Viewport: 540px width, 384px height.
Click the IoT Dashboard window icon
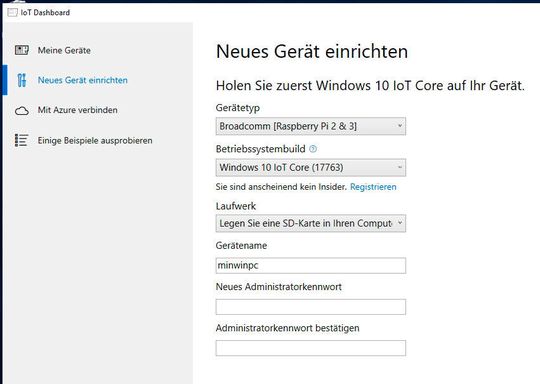[x=12, y=13]
